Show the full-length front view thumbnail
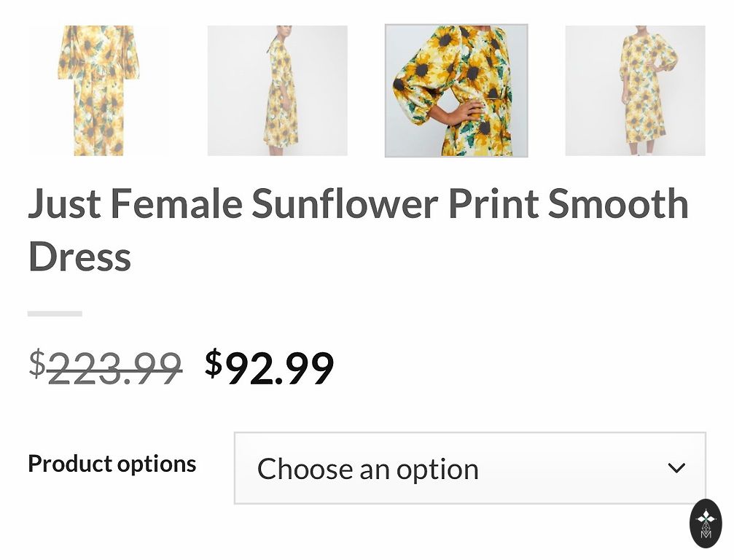Image resolution: width=734 pixels, height=560 pixels. coord(635,90)
